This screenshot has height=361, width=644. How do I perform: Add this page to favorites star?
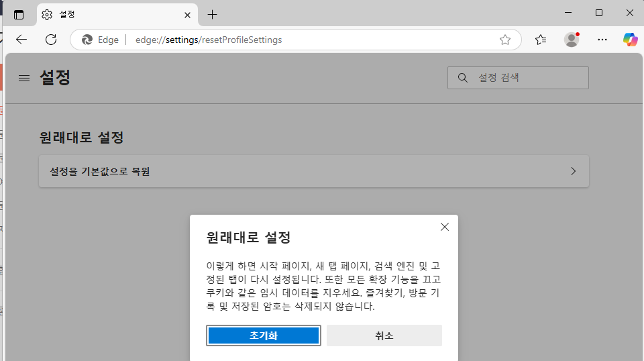click(504, 40)
